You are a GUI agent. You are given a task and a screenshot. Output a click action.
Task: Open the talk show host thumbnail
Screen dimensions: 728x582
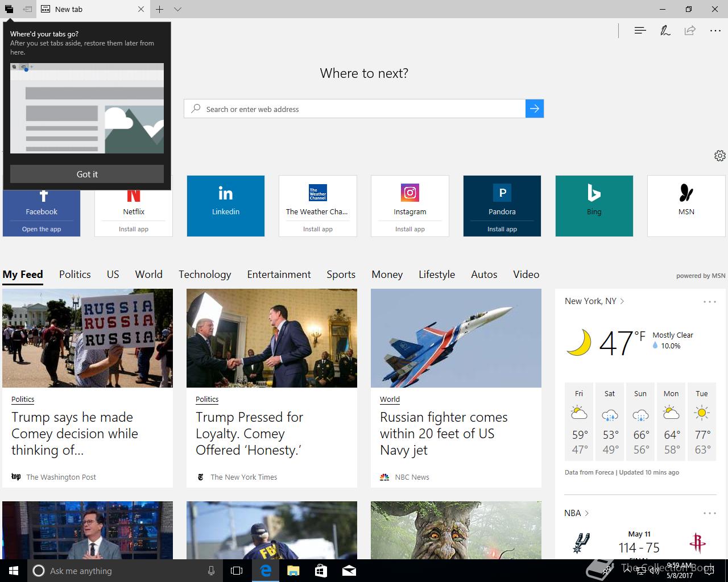[x=88, y=530]
